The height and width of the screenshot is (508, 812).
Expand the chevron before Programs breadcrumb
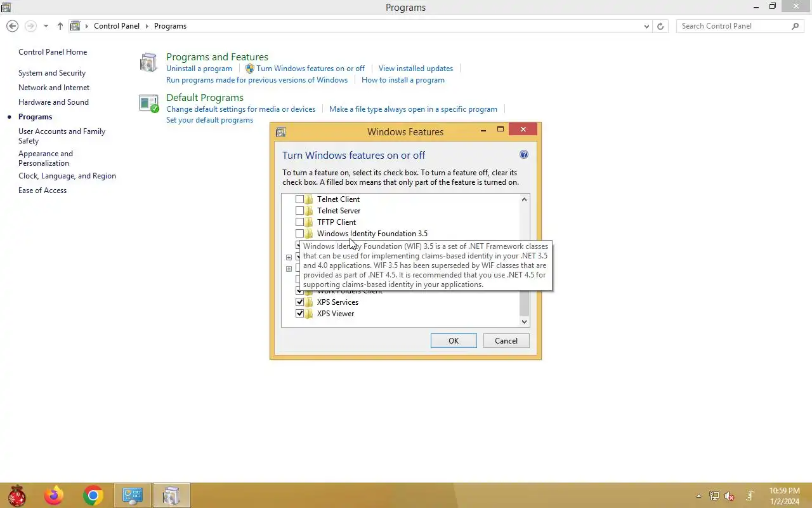147,26
